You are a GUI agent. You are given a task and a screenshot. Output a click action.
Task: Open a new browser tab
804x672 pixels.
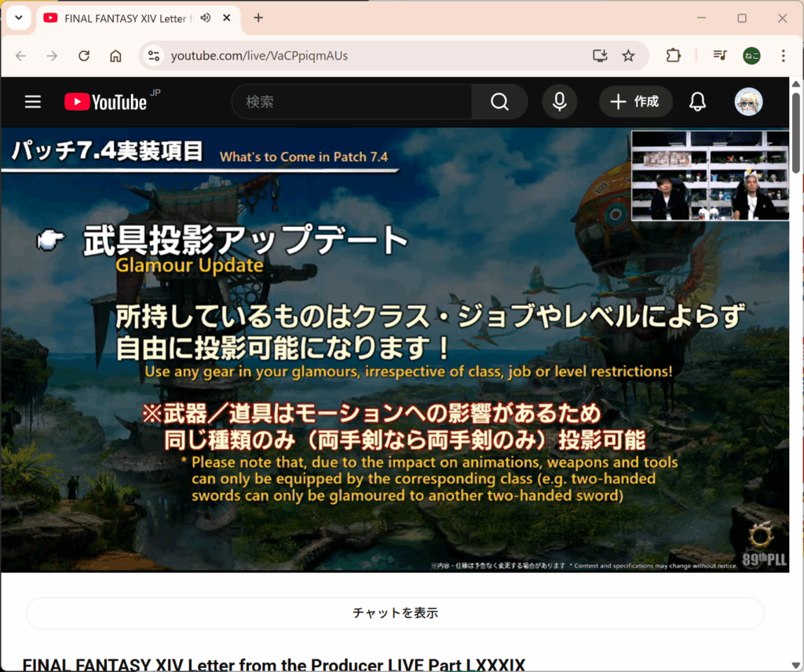click(x=258, y=18)
